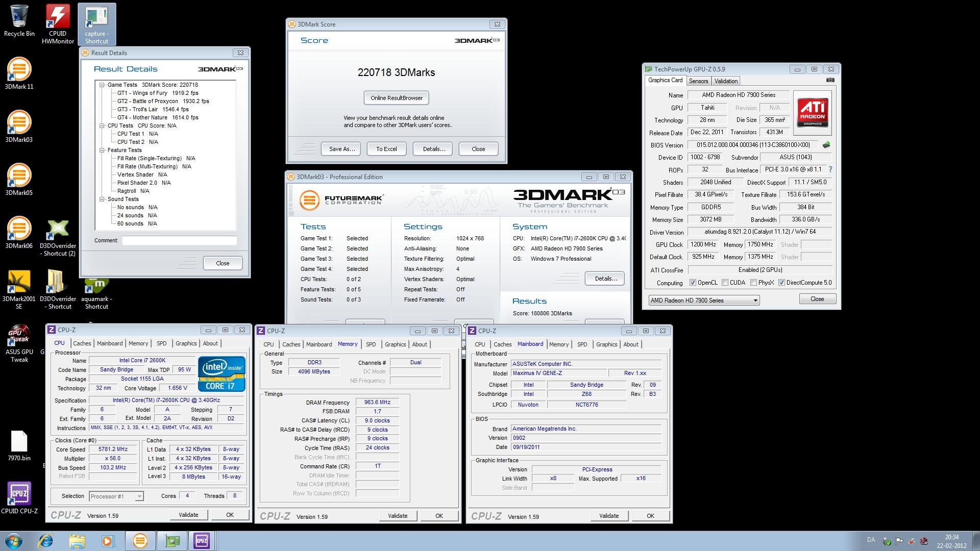The width and height of the screenshot is (980, 551).
Task: Open the 3DMark06 desktop shortcut
Action: [19, 233]
